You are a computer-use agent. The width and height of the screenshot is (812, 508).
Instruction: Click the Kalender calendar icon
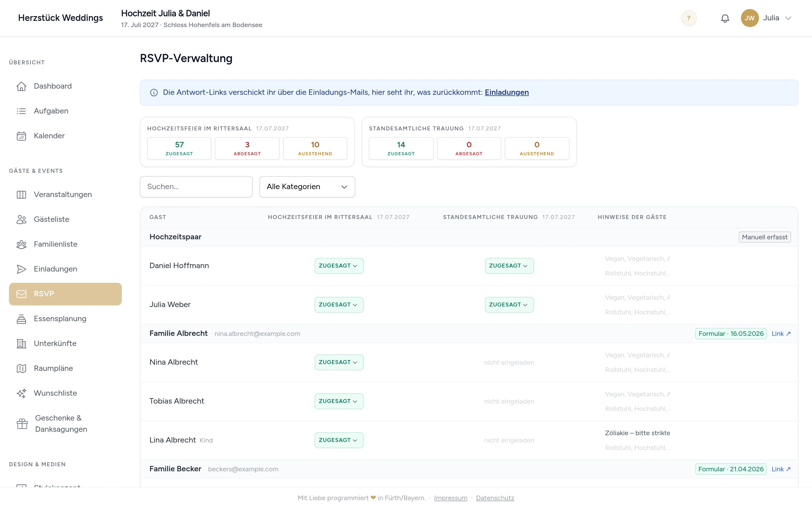coord(21,136)
